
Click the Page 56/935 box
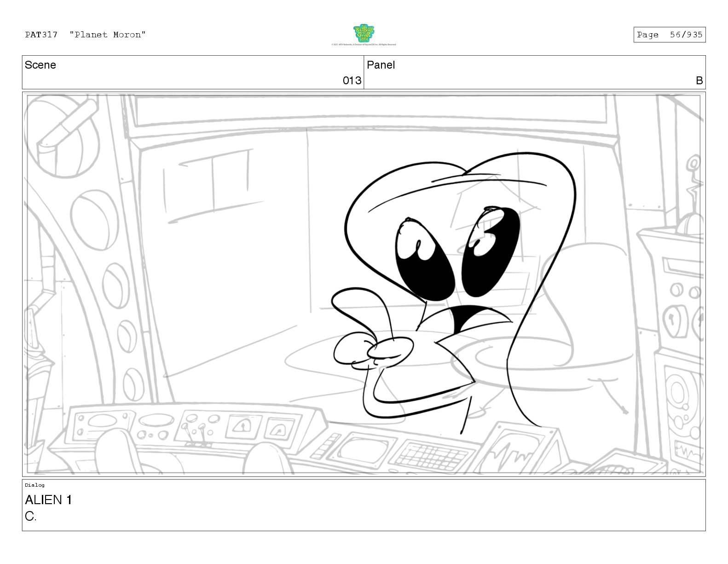670,35
